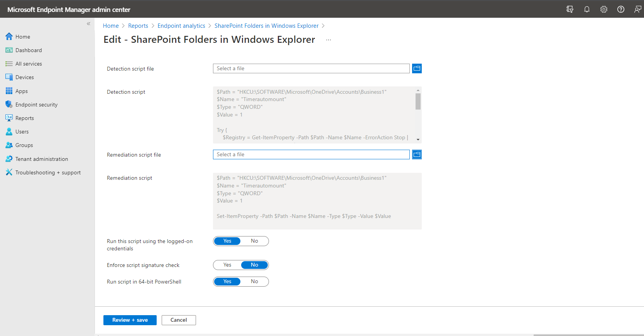
Task: Go to the Home breadcrumb link
Action: click(111, 26)
